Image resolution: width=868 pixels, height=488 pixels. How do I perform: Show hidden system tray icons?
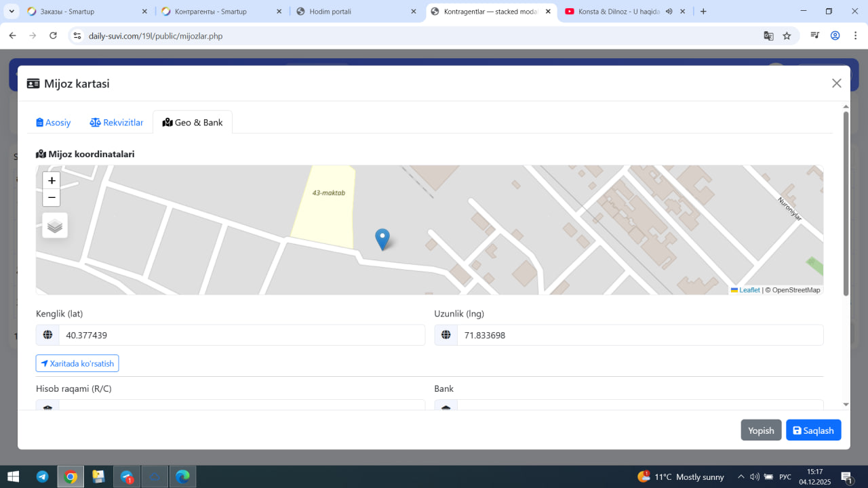coord(741,476)
